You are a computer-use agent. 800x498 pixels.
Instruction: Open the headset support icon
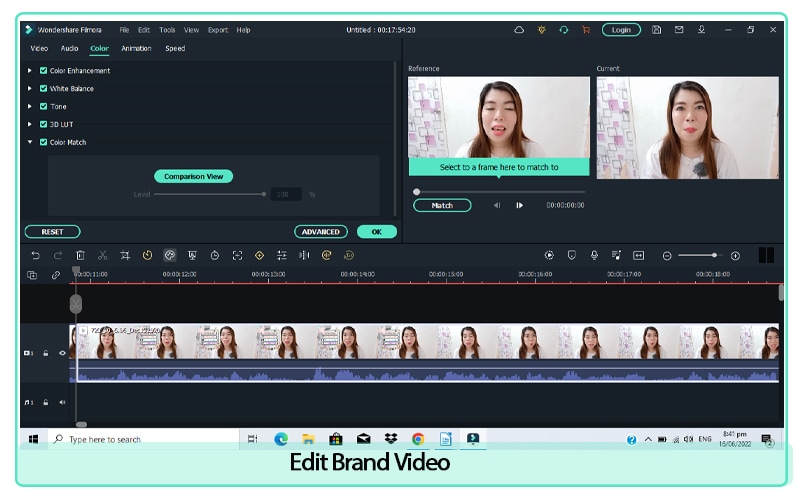564,30
